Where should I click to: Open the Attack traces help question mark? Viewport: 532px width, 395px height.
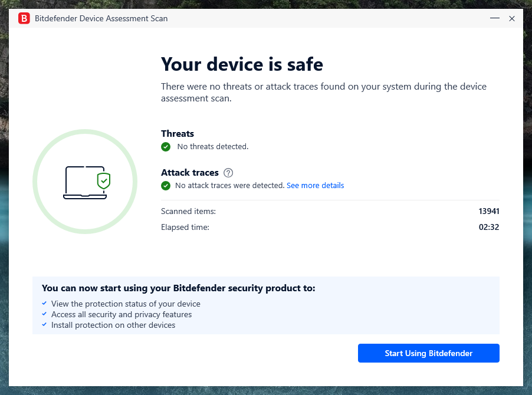coord(228,173)
